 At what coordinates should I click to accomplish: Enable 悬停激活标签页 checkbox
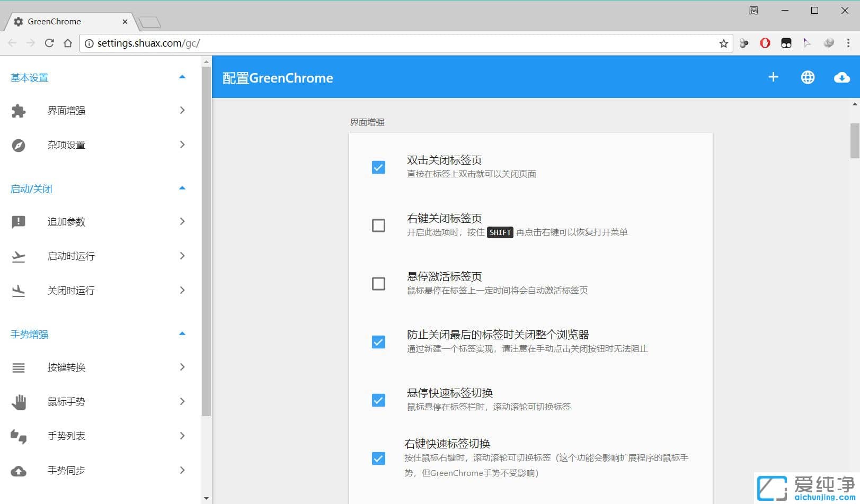378,284
